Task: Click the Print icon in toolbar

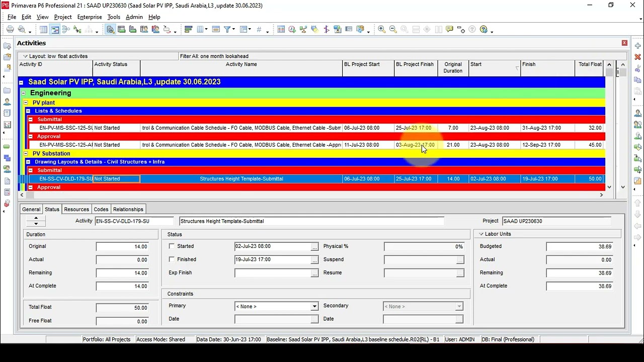Action: tap(10, 30)
